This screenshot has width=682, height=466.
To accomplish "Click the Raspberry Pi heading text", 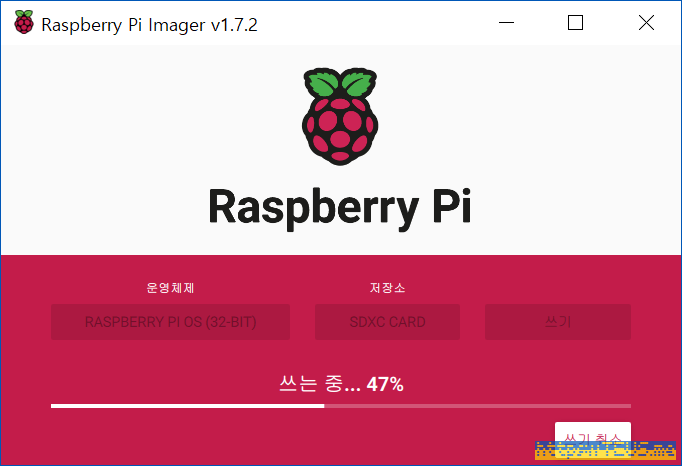I will point(340,209).
